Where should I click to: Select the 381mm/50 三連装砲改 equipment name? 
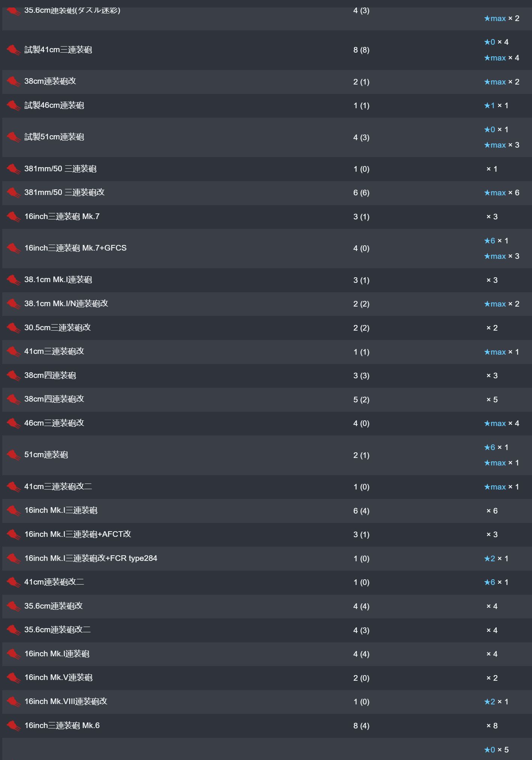(x=65, y=192)
